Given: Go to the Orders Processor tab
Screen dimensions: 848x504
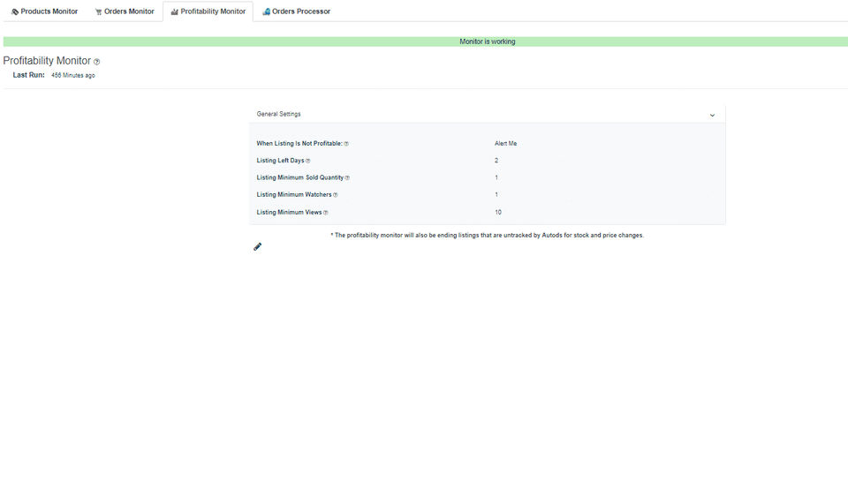Looking at the screenshot, I should [297, 11].
